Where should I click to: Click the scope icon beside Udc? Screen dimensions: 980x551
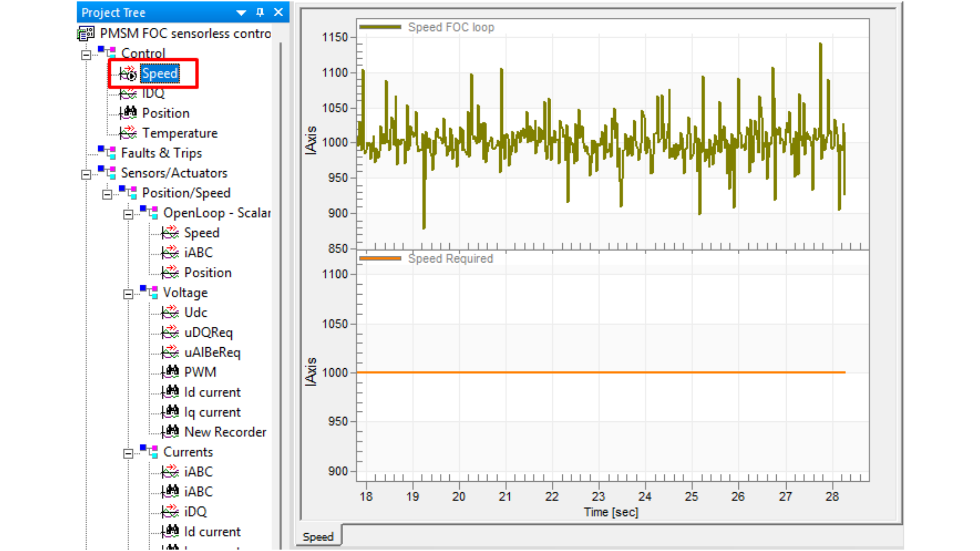(170, 312)
